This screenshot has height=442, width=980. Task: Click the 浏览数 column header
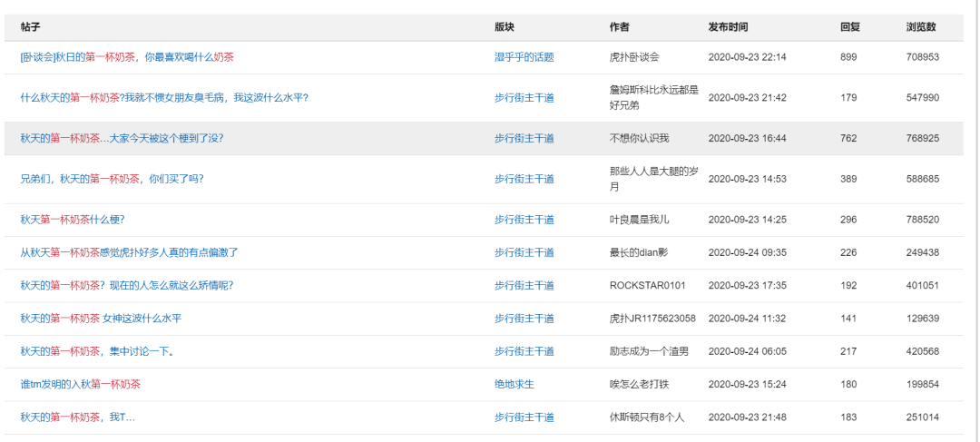pos(921,27)
